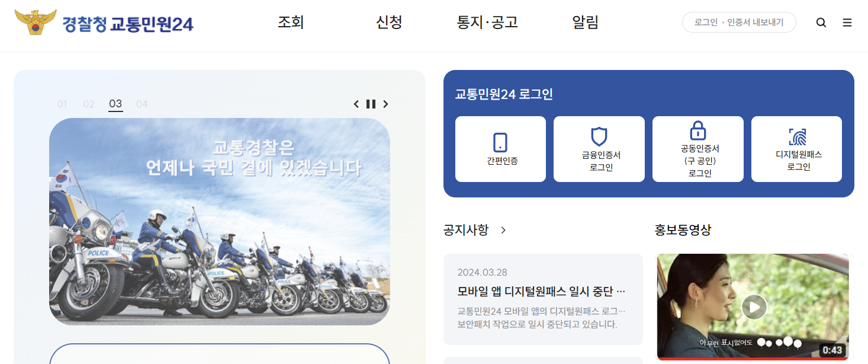Click 로그인 · 인증서 내보내기 button
The image size is (868, 364).
739,23
